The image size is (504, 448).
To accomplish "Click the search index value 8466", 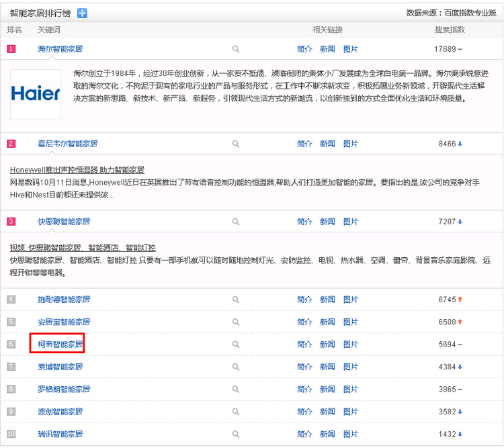I will [x=448, y=143].
